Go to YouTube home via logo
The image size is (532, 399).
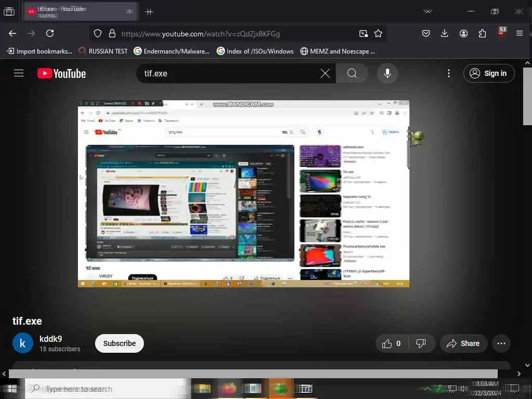click(61, 73)
